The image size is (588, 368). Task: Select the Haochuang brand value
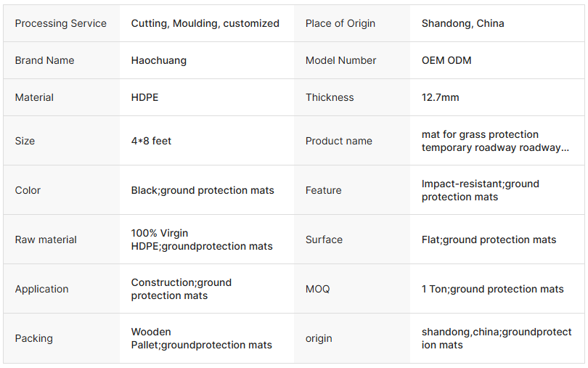(158, 60)
